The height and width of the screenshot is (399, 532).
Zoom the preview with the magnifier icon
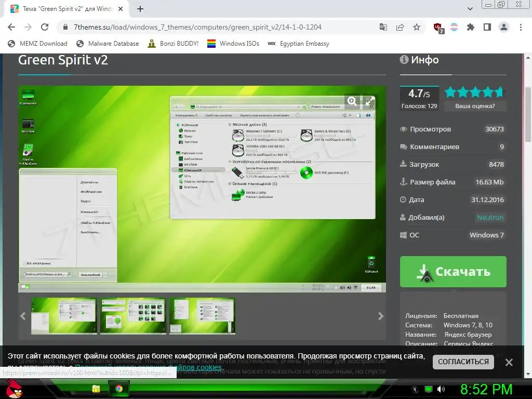coord(352,101)
